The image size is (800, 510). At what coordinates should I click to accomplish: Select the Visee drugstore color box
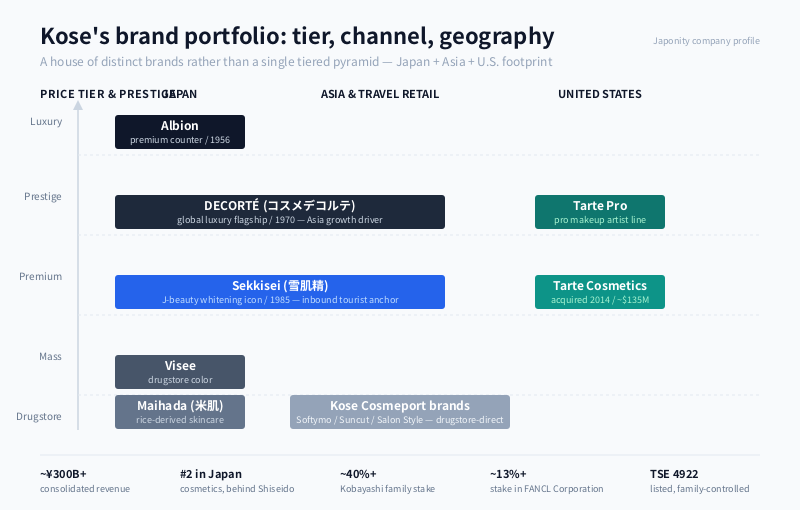click(180, 372)
